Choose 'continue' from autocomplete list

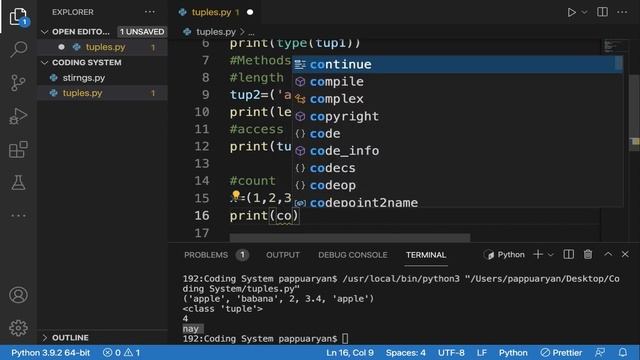tap(457, 64)
